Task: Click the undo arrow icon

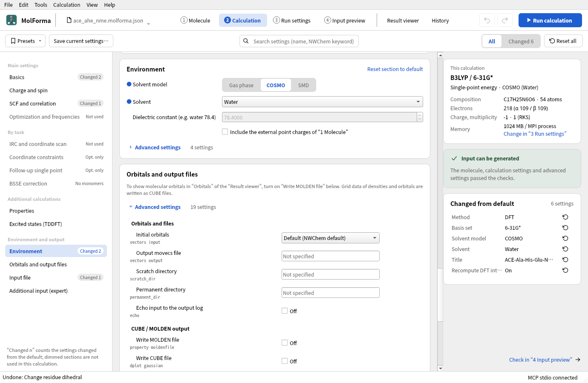Action: tap(487, 20)
